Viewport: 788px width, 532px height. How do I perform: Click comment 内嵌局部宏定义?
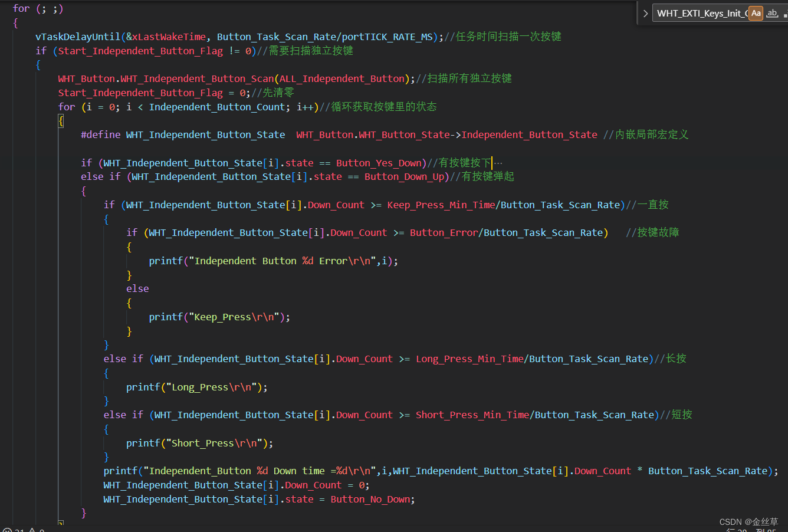[646, 134]
